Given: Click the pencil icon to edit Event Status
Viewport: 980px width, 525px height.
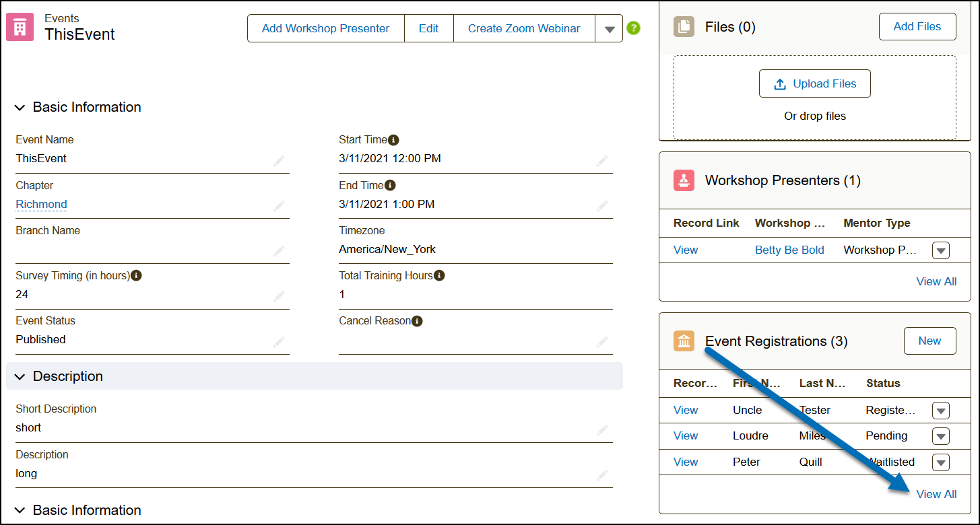Looking at the screenshot, I should point(279,342).
